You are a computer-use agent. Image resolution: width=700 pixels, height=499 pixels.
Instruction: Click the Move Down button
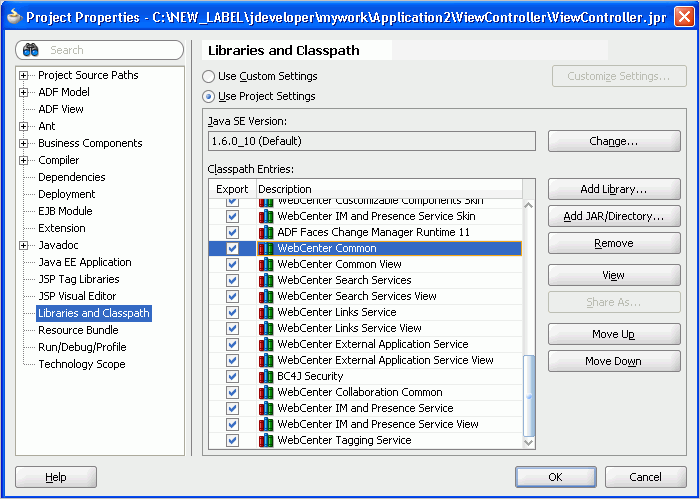point(614,361)
